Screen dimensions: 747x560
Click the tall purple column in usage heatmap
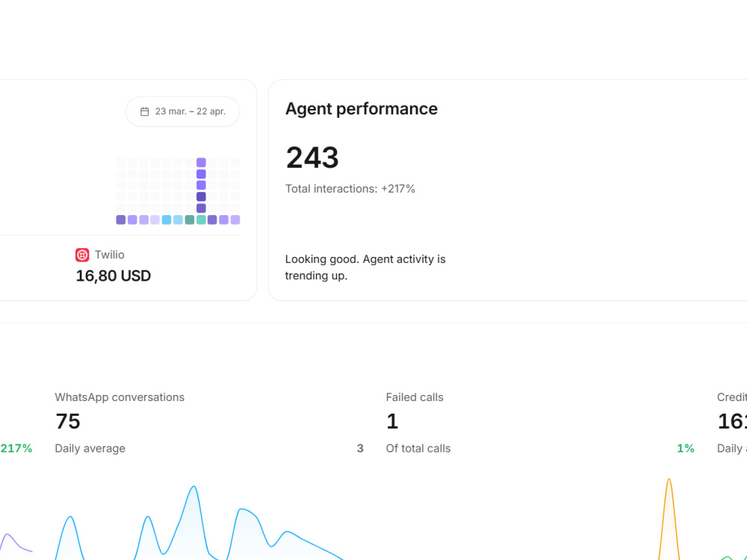click(201, 185)
